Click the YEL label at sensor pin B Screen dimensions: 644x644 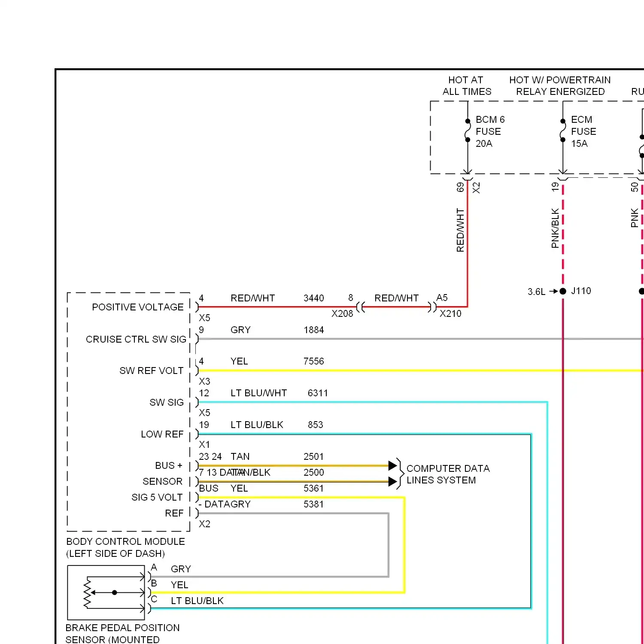click(179, 585)
